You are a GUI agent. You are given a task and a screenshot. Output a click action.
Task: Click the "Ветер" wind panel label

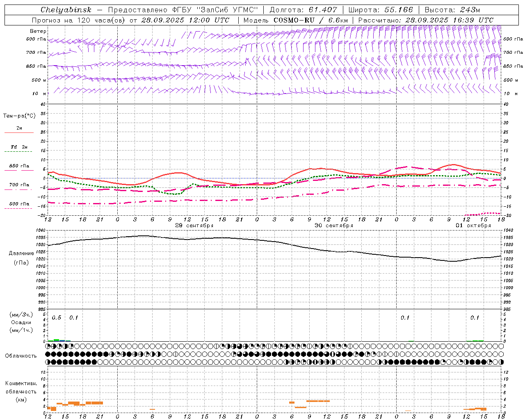pyautogui.click(x=38, y=31)
